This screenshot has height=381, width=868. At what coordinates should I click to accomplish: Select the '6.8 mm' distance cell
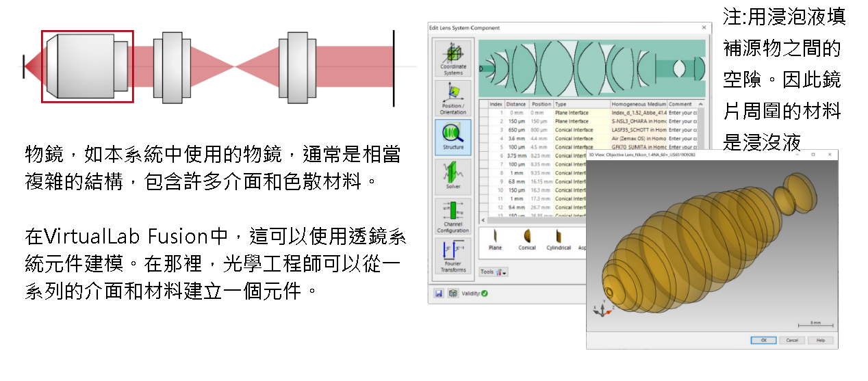pyautogui.click(x=515, y=181)
